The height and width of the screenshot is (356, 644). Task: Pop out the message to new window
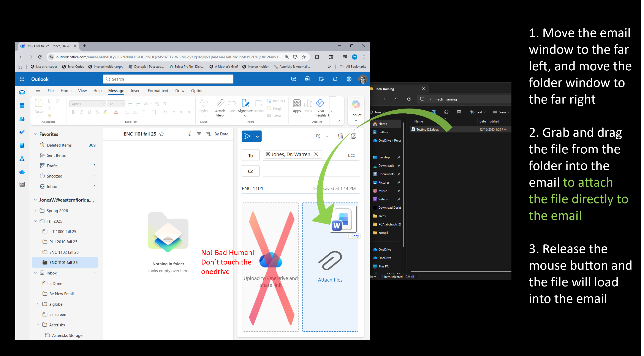click(x=353, y=136)
